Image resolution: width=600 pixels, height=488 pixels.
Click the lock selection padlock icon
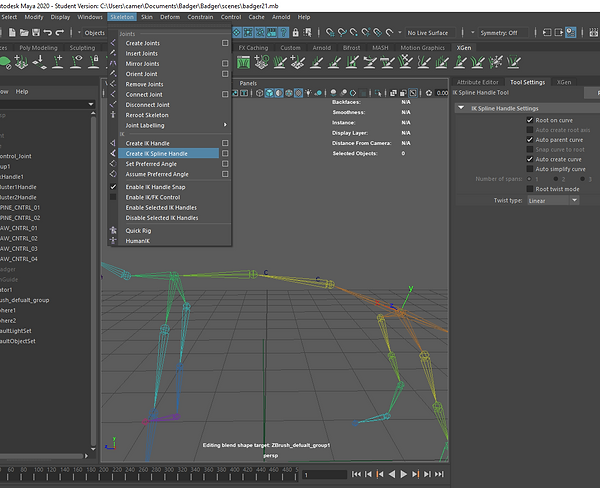(295, 33)
